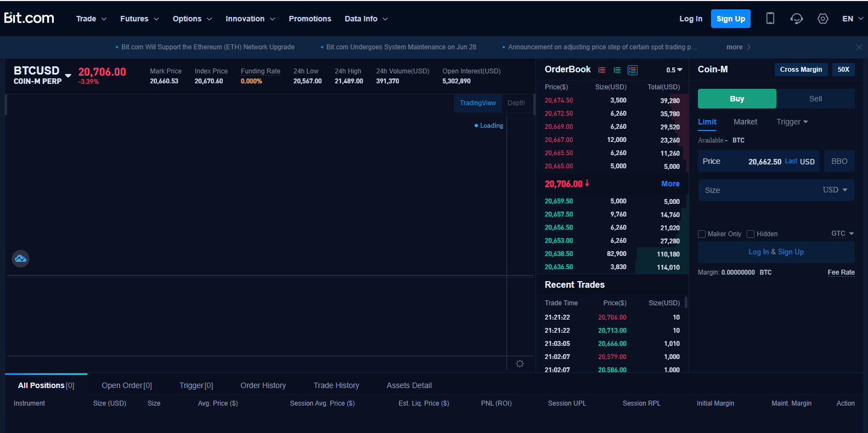Select bid price 20,659.50 in order book
The height and width of the screenshot is (433, 868).
(559, 201)
